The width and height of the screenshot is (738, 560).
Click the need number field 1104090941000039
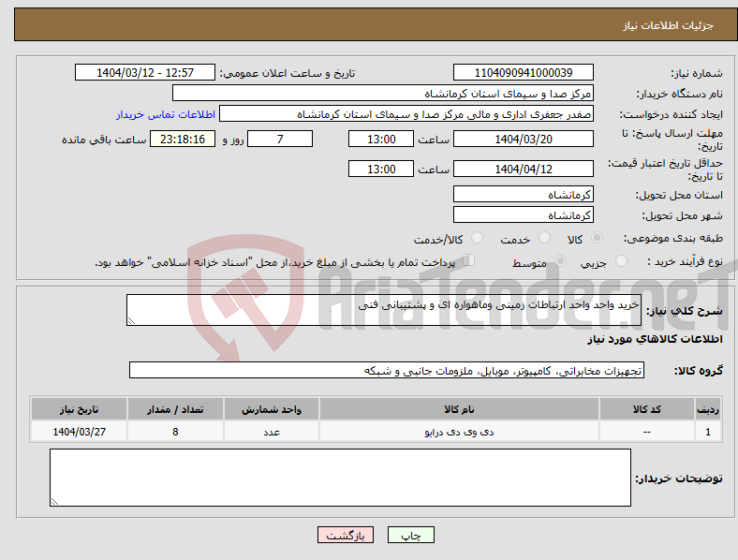[x=524, y=73]
